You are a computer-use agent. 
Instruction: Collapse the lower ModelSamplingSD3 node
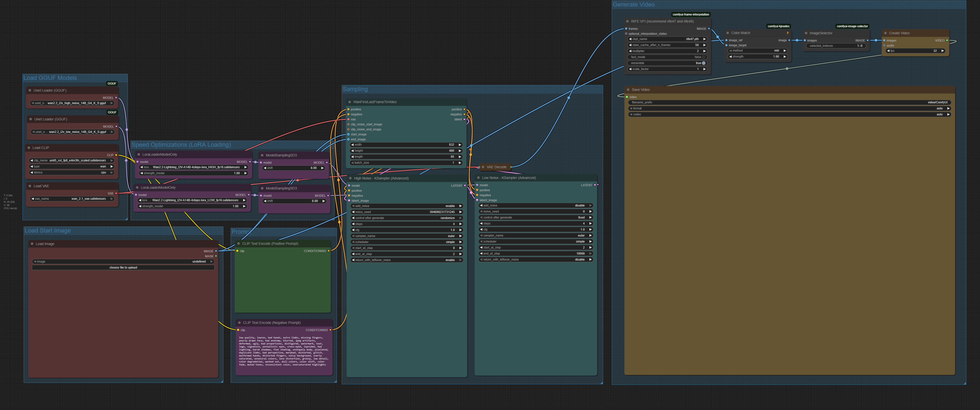[262, 188]
